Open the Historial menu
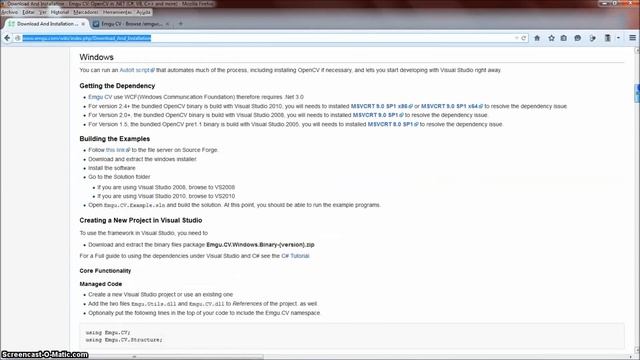The width and height of the screenshot is (640, 360). click(x=60, y=12)
